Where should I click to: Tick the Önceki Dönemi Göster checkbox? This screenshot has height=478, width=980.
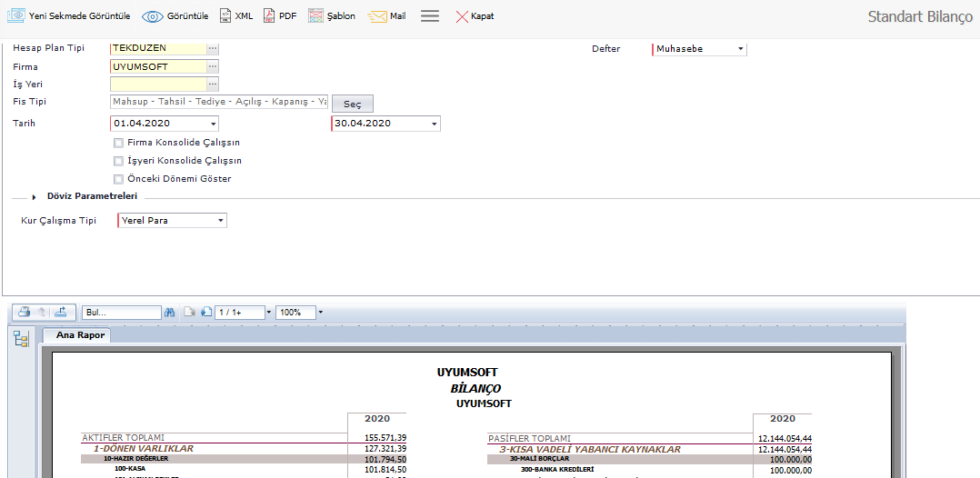pos(118,179)
